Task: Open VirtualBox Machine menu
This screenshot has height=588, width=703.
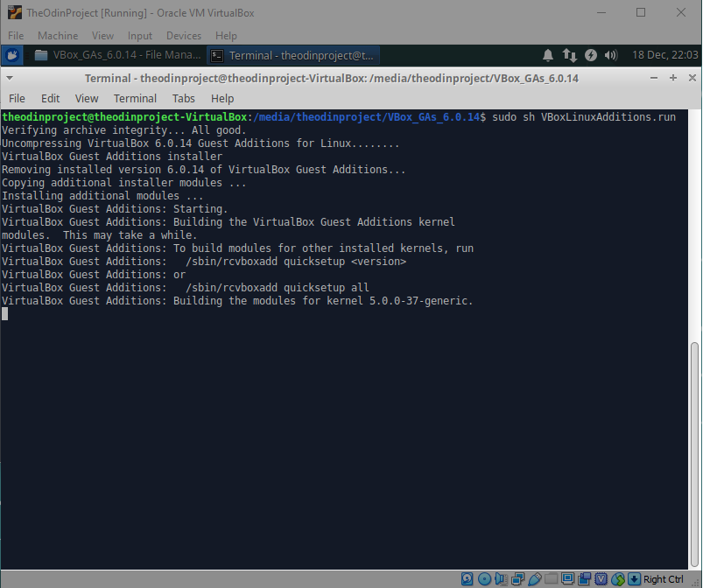Action: coord(57,36)
